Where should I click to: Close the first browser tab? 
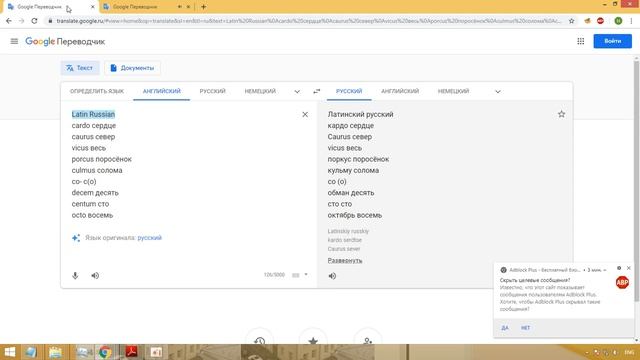coord(93,7)
